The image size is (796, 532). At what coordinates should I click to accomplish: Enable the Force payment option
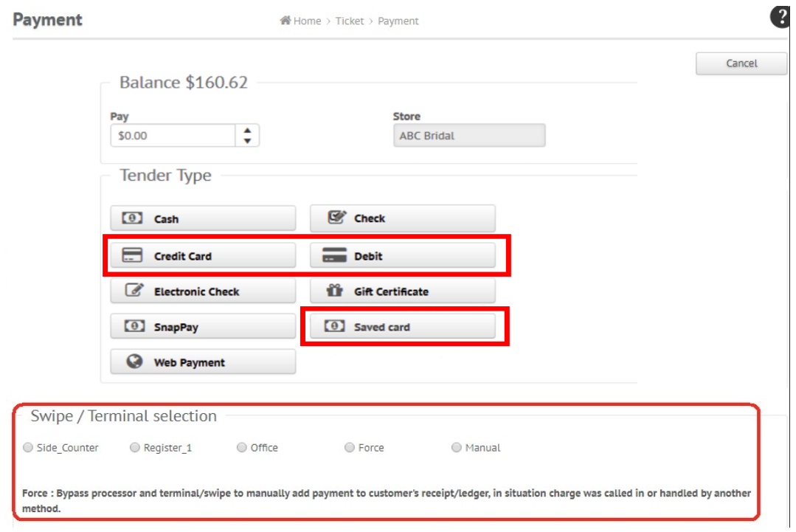click(350, 447)
